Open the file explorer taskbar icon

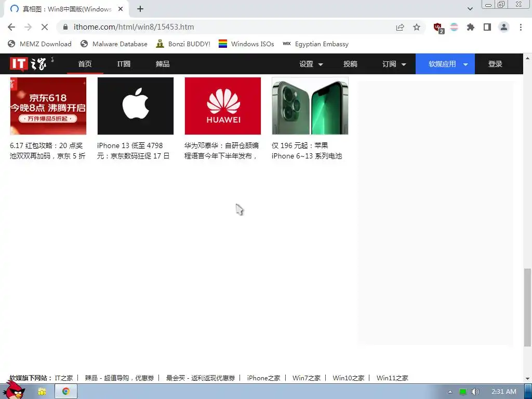click(42, 392)
